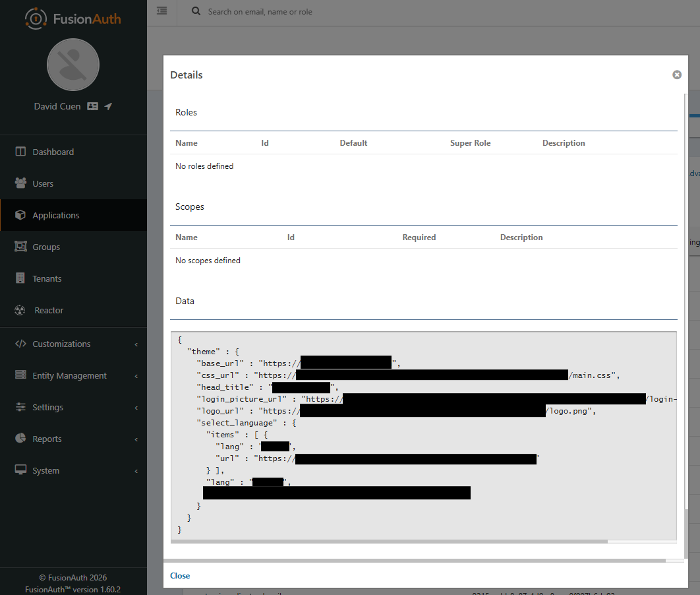The height and width of the screenshot is (595, 700).
Task: Click the search magnifier icon
Action: [x=196, y=11]
